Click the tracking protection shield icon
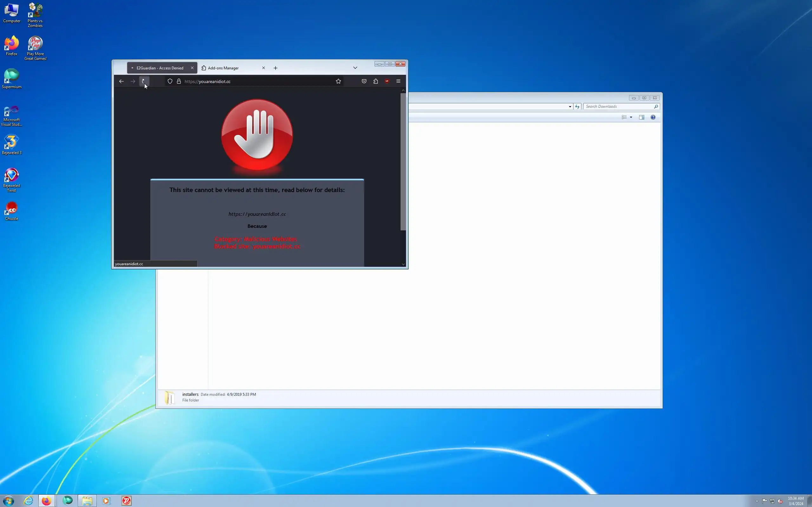Image resolution: width=812 pixels, height=507 pixels. pyautogui.click(x=170, y=81)
